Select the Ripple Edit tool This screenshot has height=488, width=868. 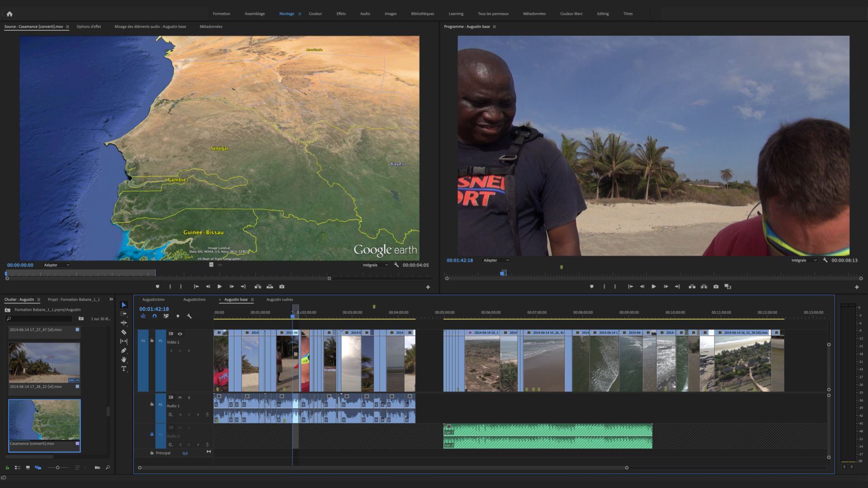[123, 323]
